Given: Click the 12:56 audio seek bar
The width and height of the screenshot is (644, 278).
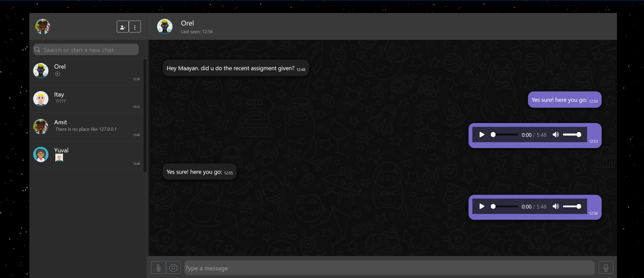Looking at the screenshot, I should pyautogui.click(x=505, y=206).
